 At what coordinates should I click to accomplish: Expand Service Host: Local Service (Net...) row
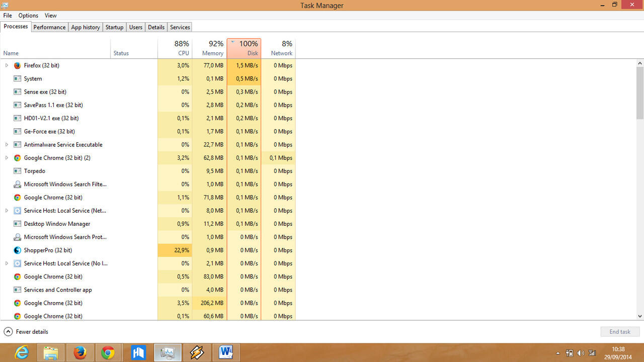coord(7,211)
